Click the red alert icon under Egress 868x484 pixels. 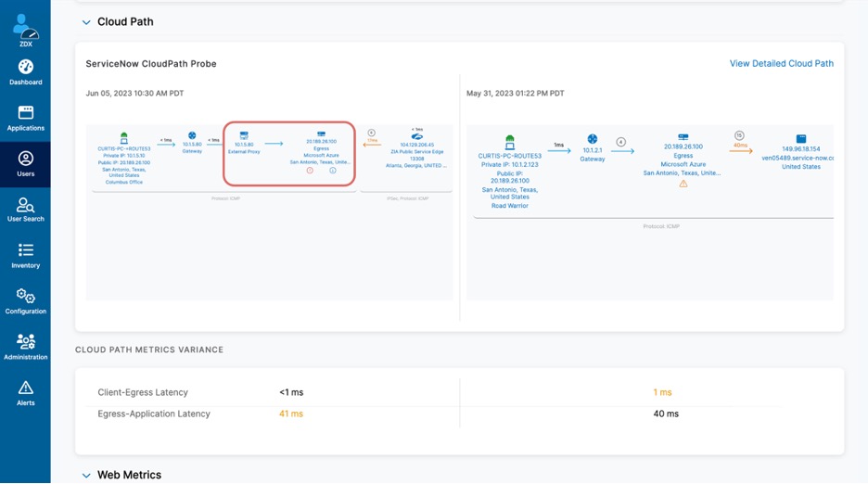[310, 171]
